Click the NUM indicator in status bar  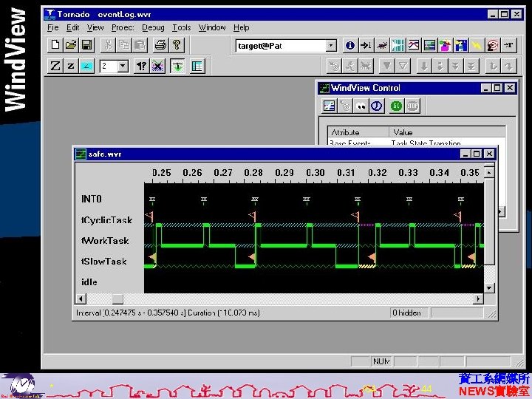point(381,361)
